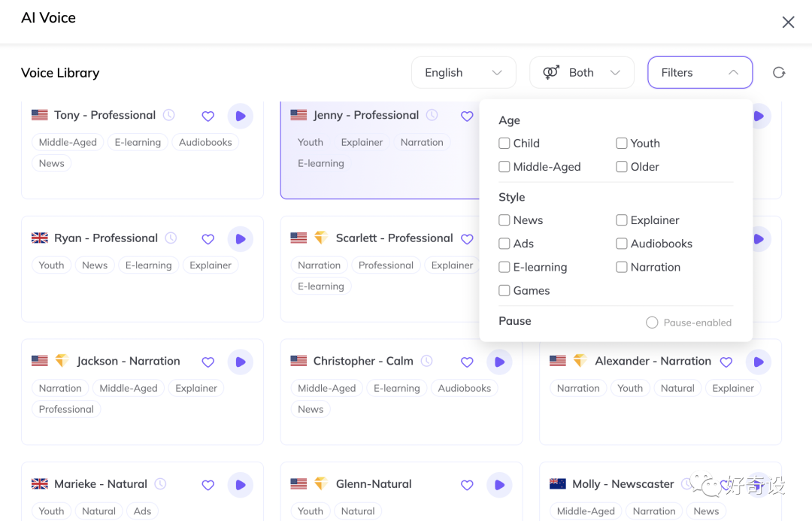Favorite the Jackson - Narration voice
The width and height of the screenshot is (812, 521).
tap(208, 362)
